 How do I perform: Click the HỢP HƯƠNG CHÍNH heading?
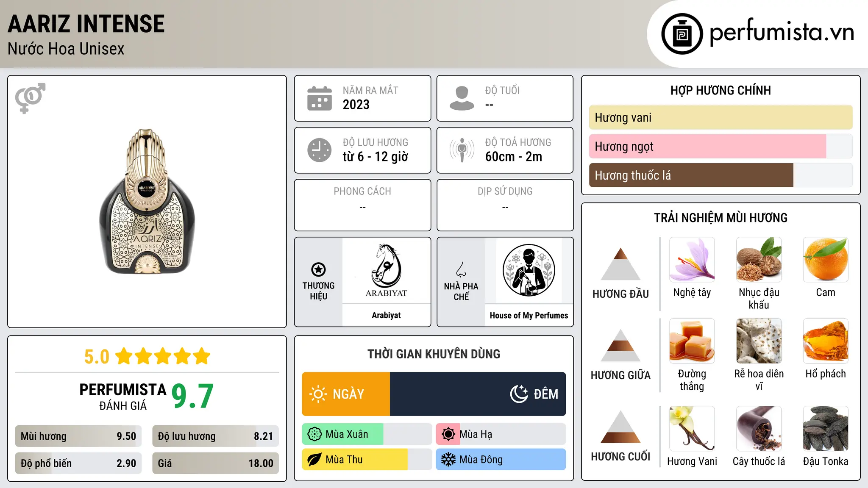[721, 90]
